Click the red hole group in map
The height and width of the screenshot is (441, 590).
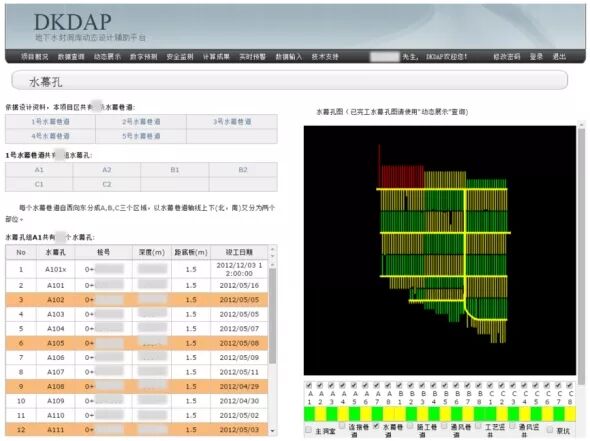[402, 176]
